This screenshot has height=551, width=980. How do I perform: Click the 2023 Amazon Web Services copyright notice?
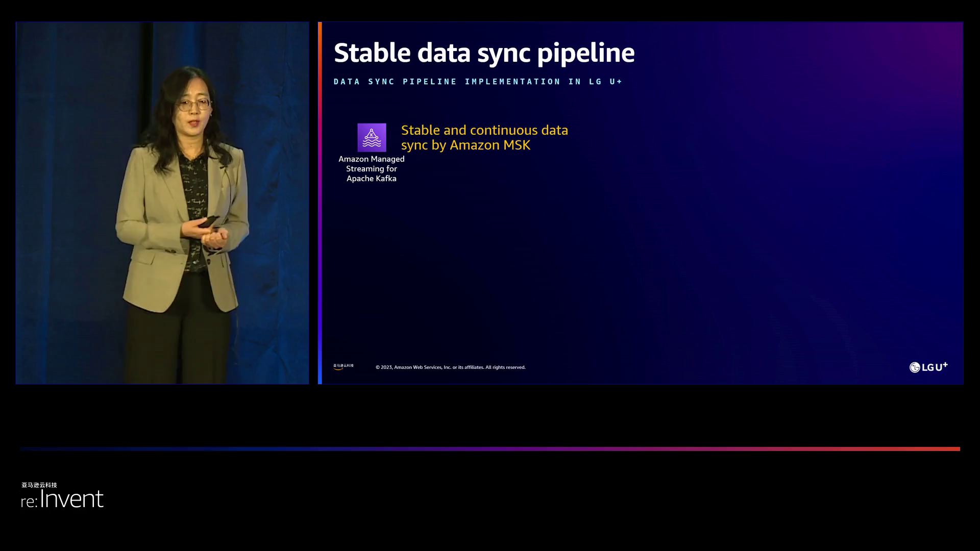pyautogui.click(x=451, y=367)
